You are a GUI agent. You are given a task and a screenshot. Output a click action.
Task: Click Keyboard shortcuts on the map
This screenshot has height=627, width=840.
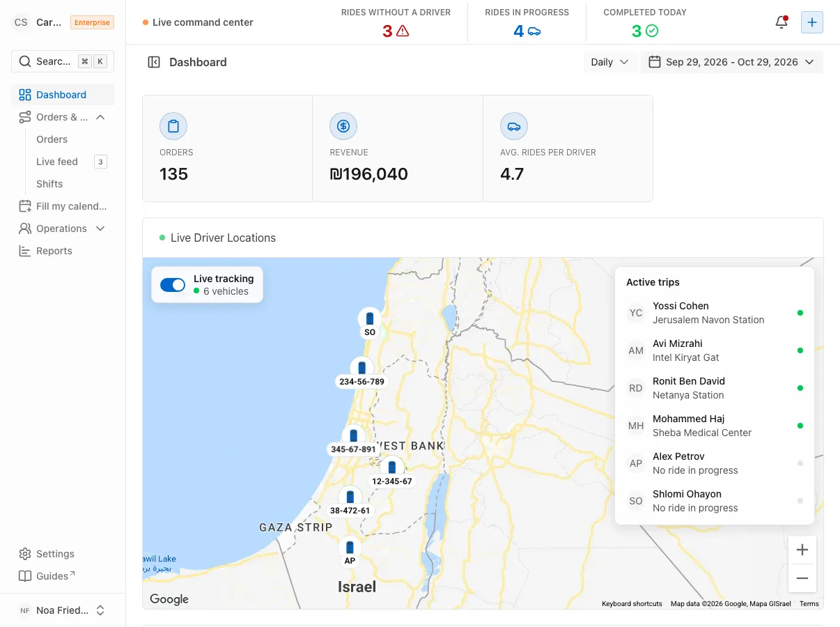[632, 604]
